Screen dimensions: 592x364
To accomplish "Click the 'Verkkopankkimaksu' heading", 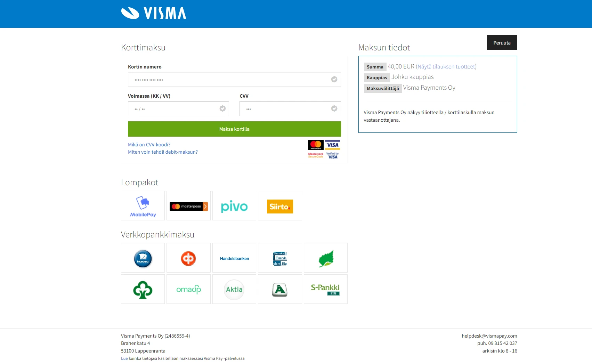I will pyautogui.click(x=157, y=235).
